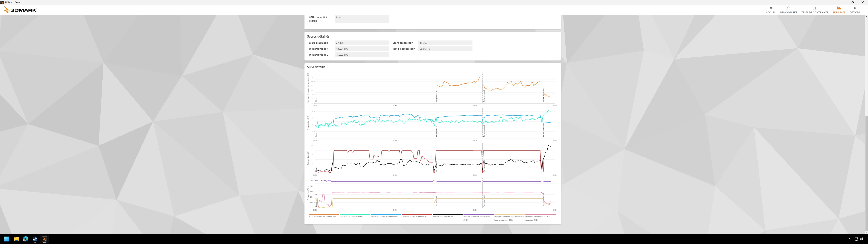Viewport: 868px width, 244px height.
Task: Click the Score graphique value field
Action: click(362, 43)
